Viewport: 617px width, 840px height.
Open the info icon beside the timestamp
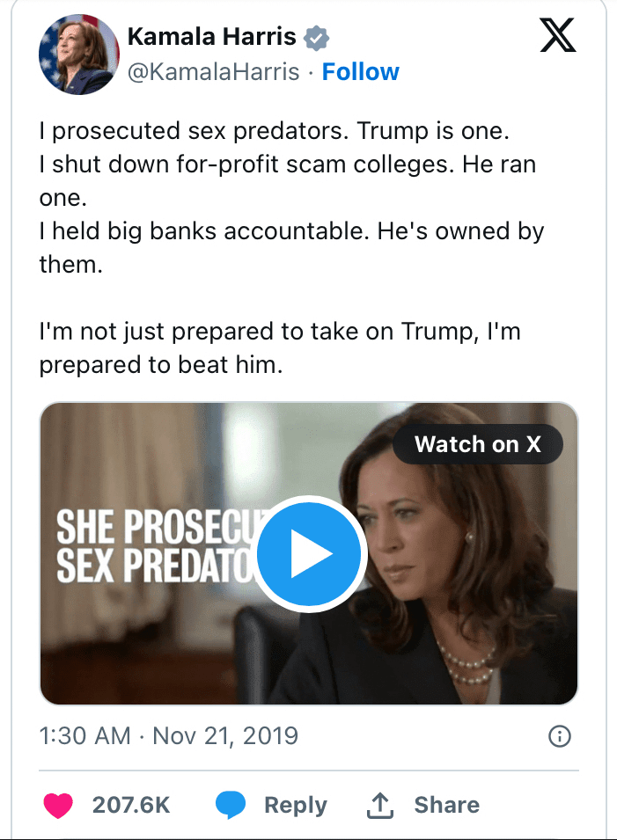click(560, 736)
